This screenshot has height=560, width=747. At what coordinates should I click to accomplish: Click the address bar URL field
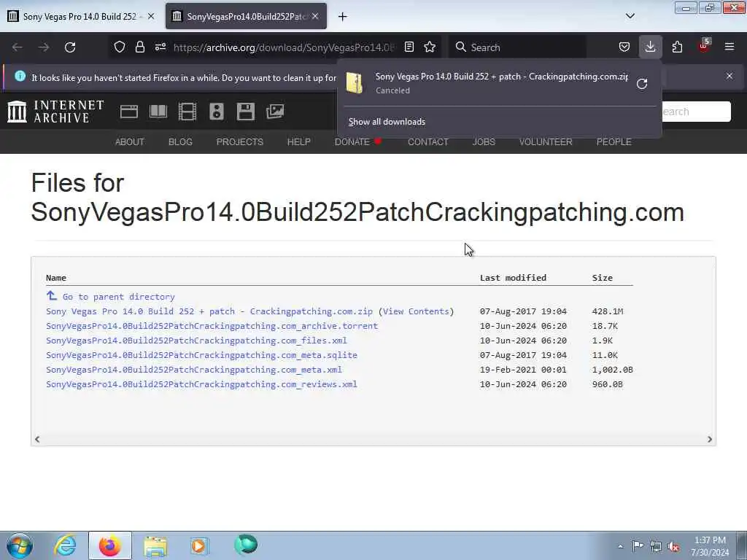tap(284, 47)
